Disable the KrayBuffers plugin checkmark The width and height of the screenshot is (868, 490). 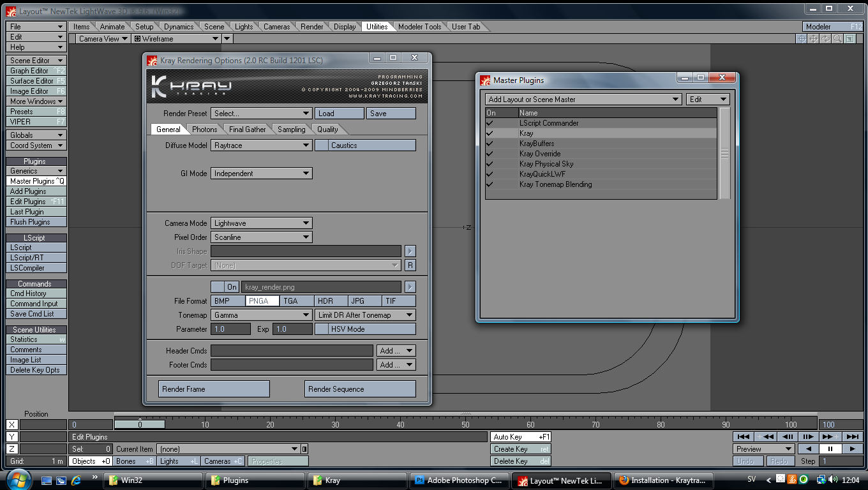click(x=490, y=144)
